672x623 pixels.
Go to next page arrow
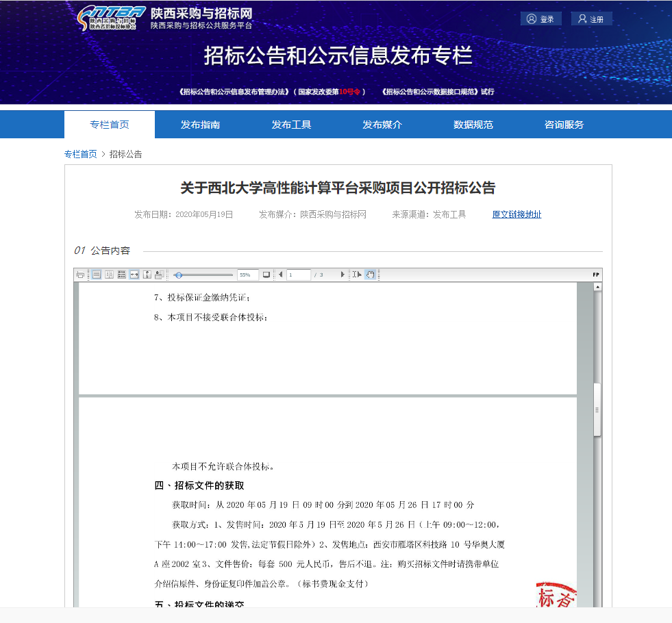[x=343, y=275]
